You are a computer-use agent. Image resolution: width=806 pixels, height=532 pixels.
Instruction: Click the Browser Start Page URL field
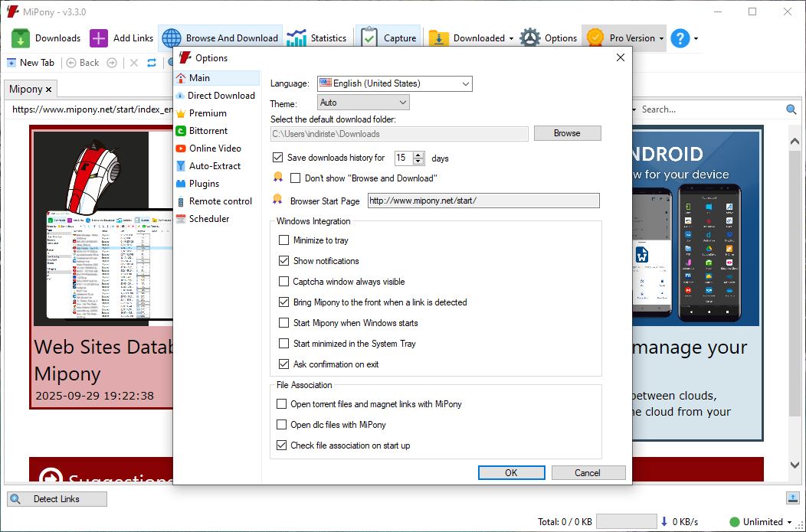tap(483, 201)
